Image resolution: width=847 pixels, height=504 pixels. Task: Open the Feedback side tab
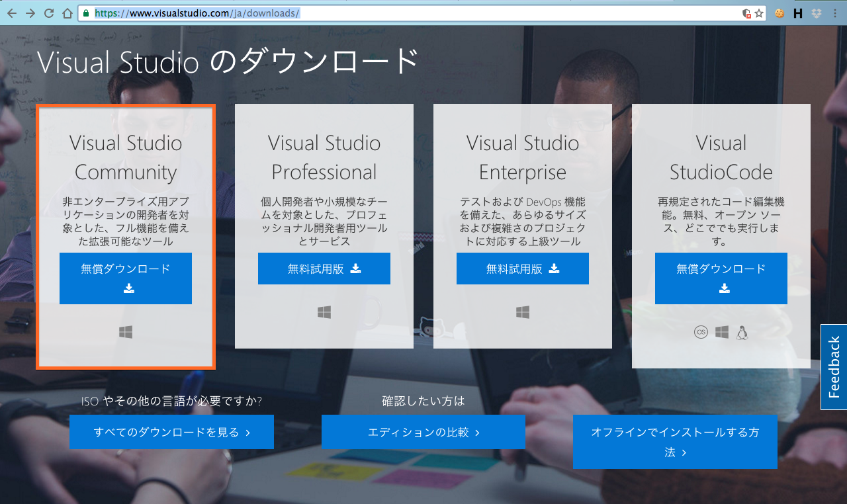coord(834,367)
